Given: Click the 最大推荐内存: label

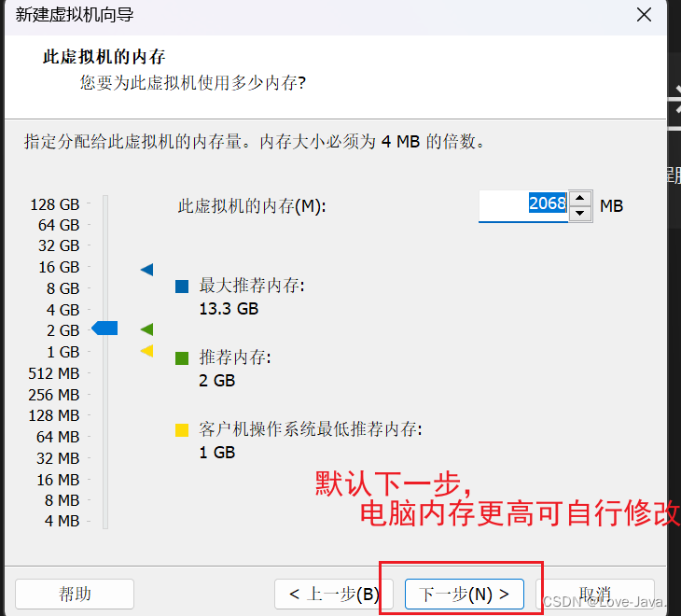Looking at the screenshot, I should (x=252, y=286).
